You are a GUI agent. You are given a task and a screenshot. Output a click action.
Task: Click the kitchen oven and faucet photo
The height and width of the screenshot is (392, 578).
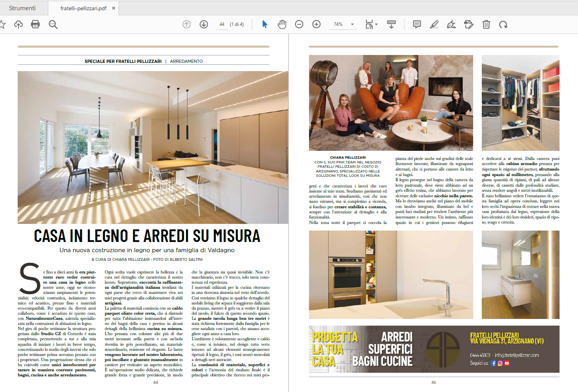coord(391,275)
